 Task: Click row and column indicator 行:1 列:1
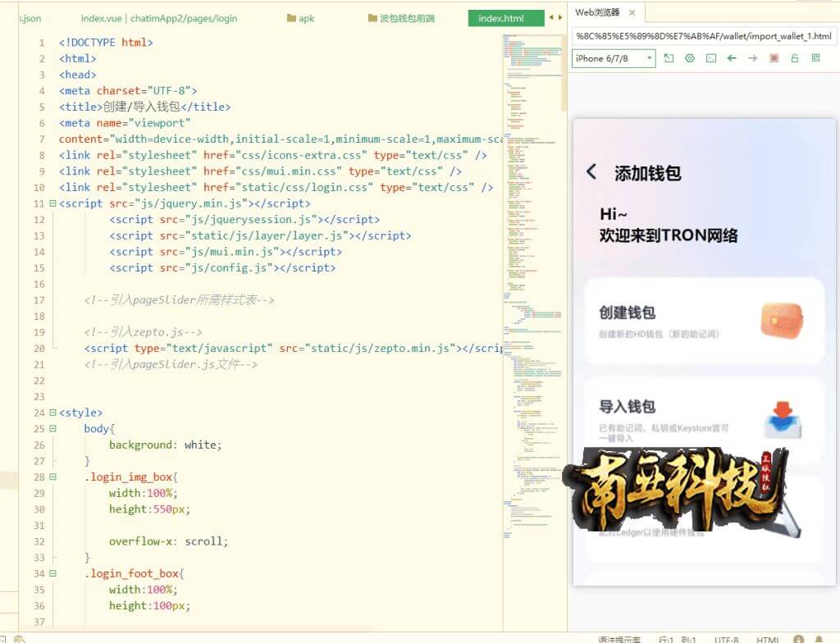point(677,639)
